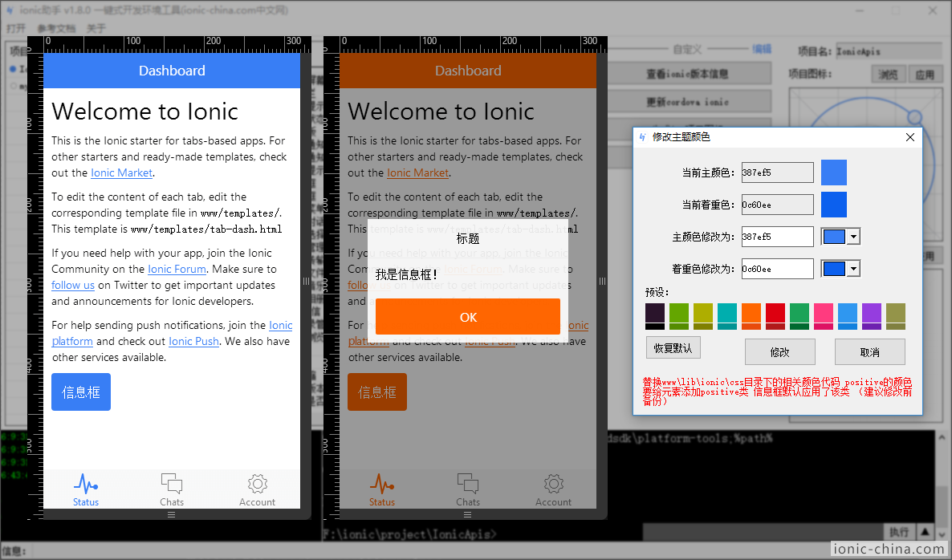Choose the red preset
This screenshot has height=560, width=952.
775,317
